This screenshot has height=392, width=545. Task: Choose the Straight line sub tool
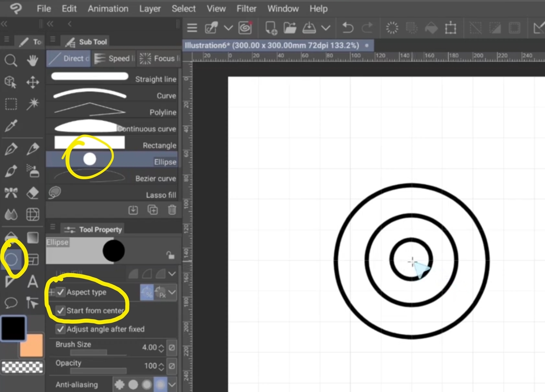pos(112,77)
